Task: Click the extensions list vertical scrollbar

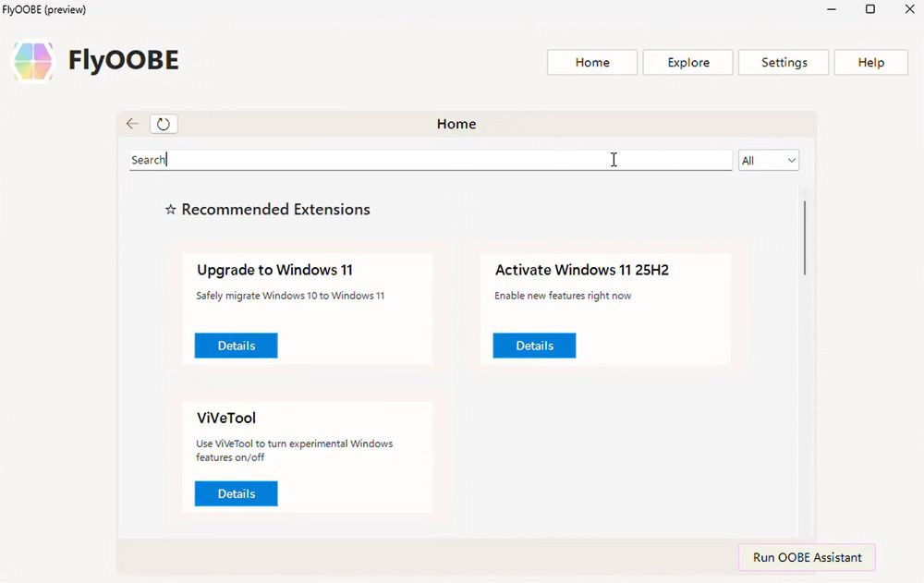Action: [x=804, y=238]
